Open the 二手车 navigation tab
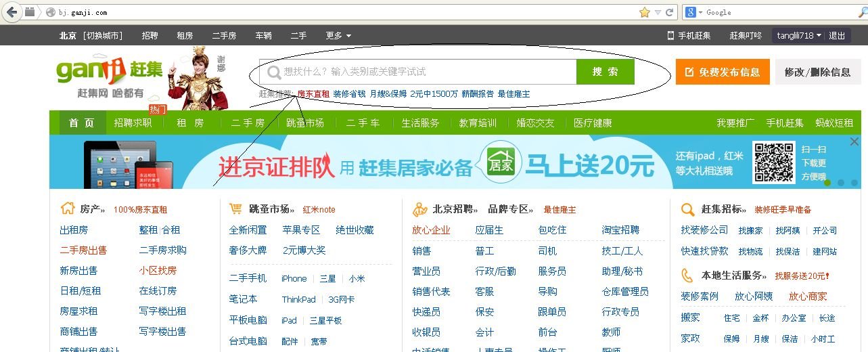This screenshot has height=352, width=868. [363, 123]
